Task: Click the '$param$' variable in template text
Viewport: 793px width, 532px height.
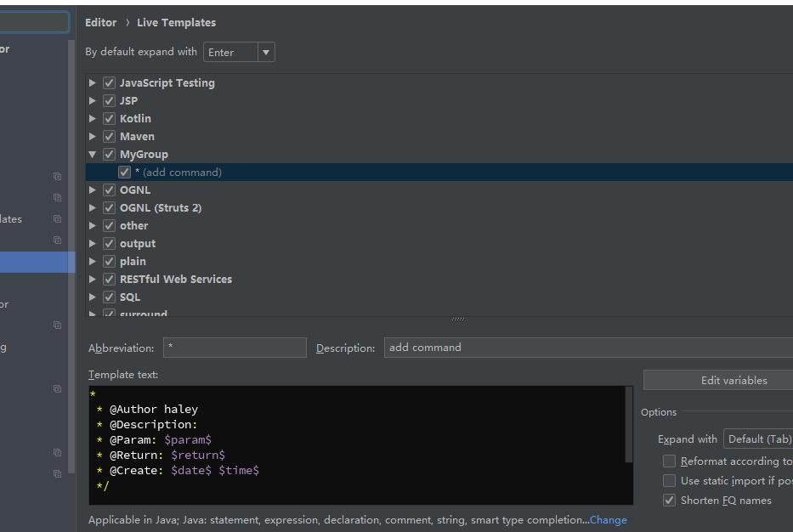Action: pos(188,440)
